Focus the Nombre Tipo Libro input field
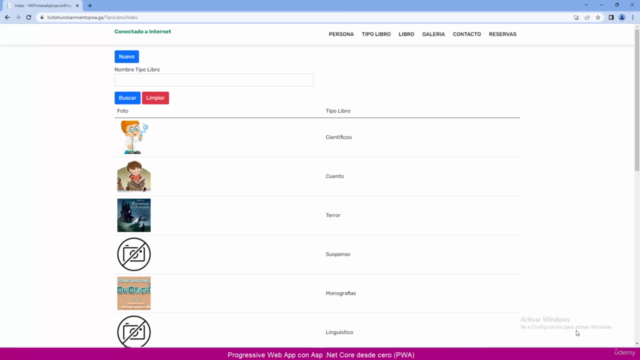The height and width of the screenshot is (360, 640). (x=214, y=80)
